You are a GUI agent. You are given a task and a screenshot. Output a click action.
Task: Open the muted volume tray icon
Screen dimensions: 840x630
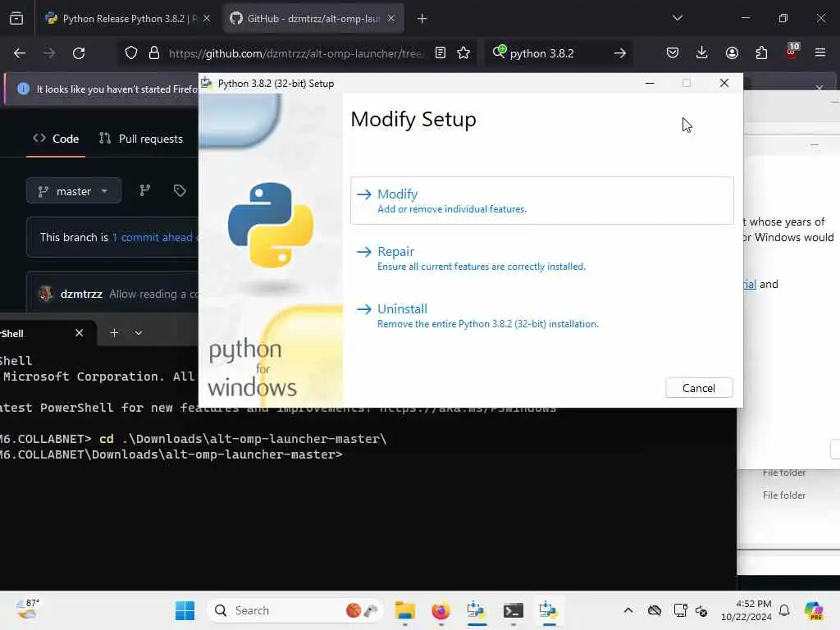coord(701,610)
